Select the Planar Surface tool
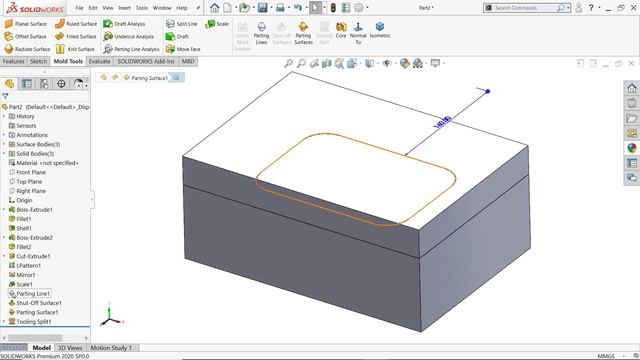The height and width of the screenshot is (360, 640). coord(26,24)
